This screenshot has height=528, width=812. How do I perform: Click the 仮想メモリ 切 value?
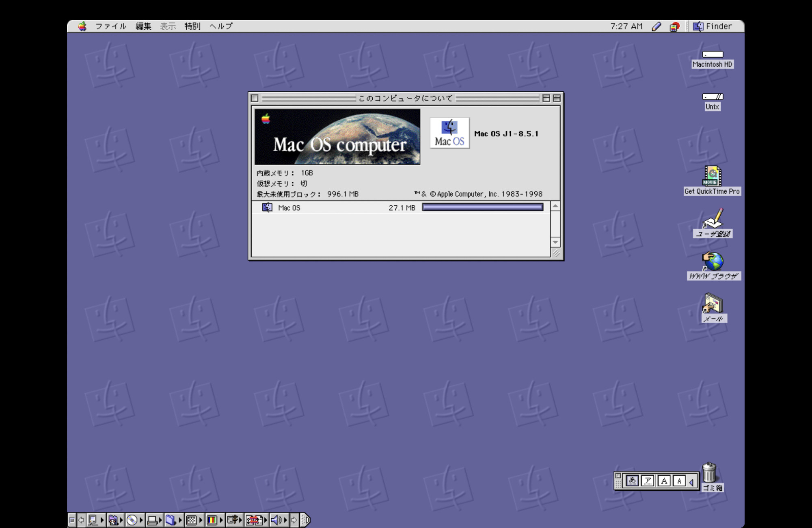pyautogui.click(x=304, y=184)
